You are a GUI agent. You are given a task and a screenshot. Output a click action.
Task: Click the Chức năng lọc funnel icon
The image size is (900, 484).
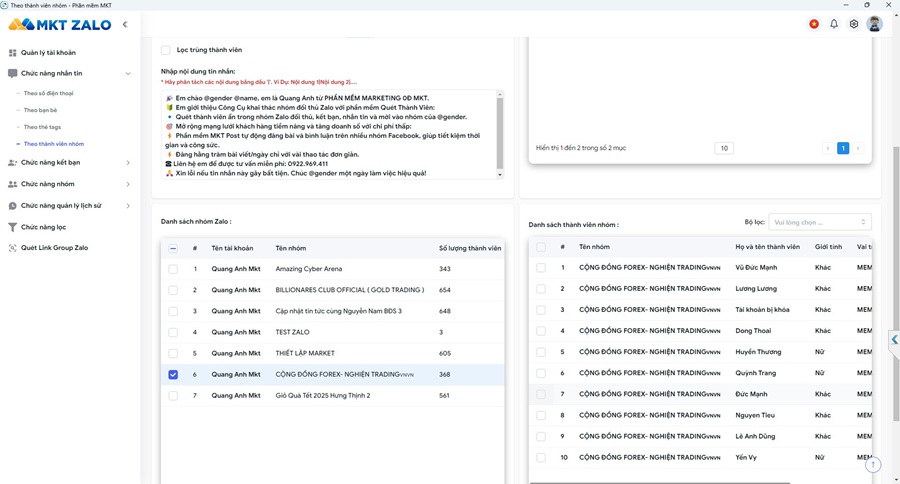pyautogui.click(x=13, y=227)
